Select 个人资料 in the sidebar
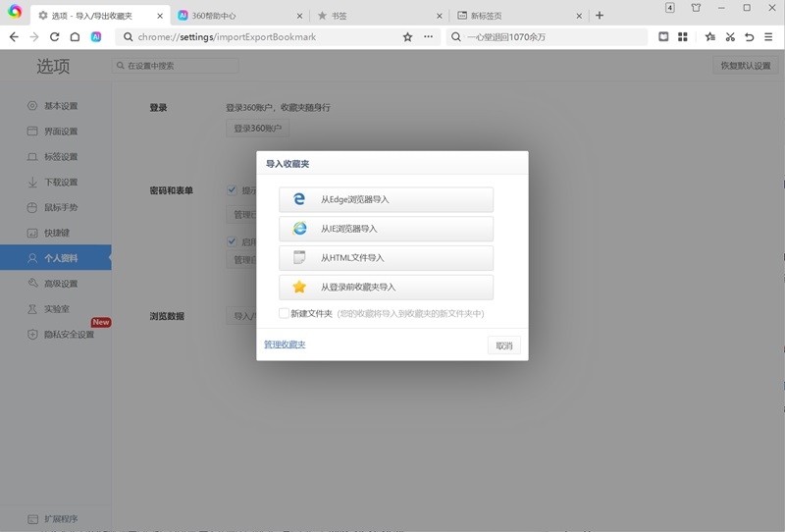 tap(56, 258)
